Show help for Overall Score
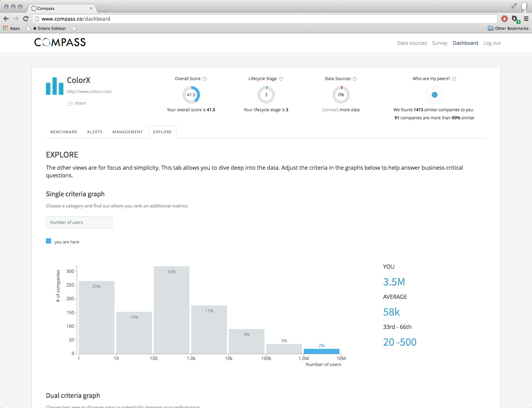532x408 pixels. click(205, 79)
